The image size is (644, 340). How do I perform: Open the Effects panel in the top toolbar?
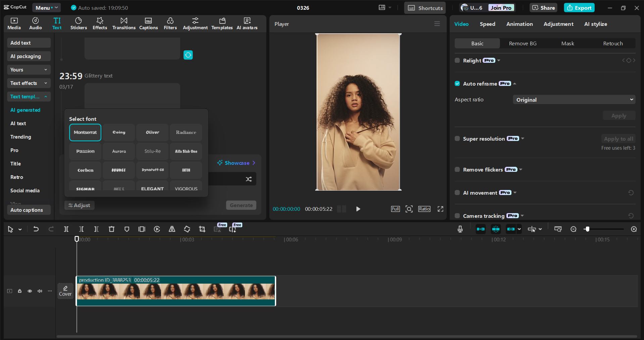100,23
